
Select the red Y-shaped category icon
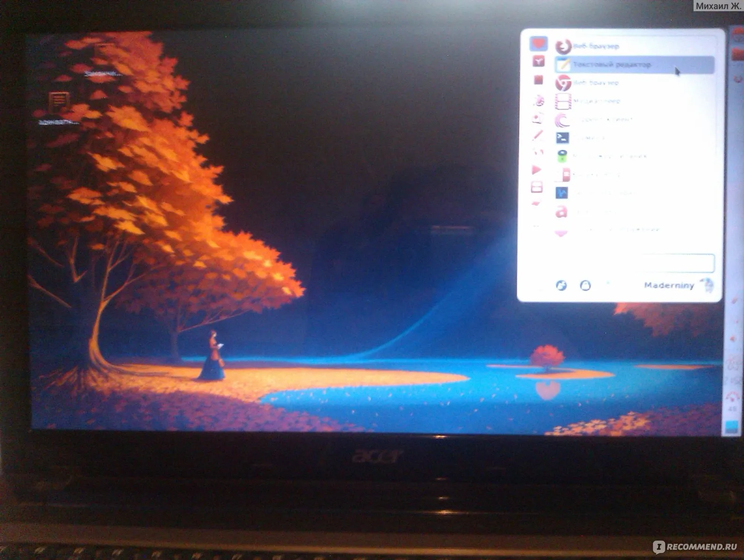pyautogui.click(x=539, y=61)
